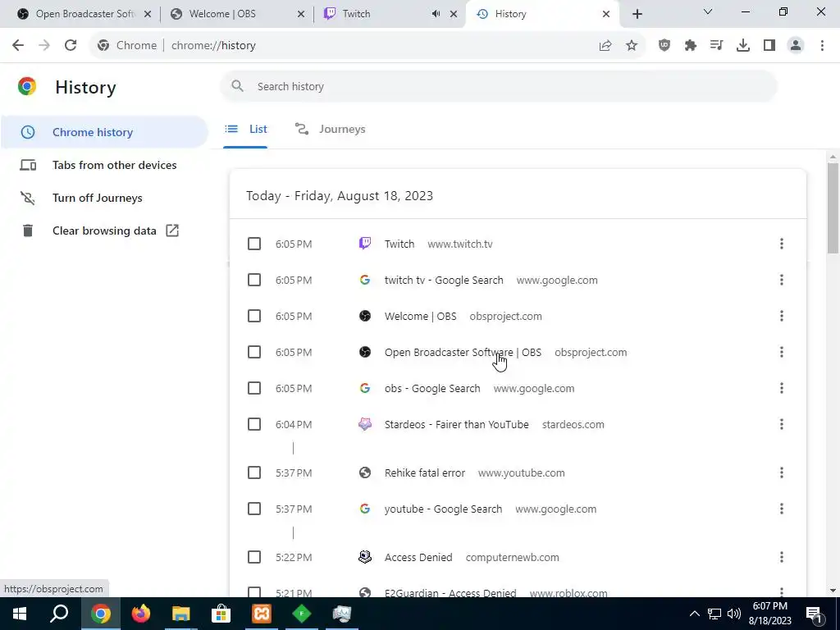Check the Access Denied entry checkbox
The height and width of the screenshot is (630, 840).
point(254,557)
